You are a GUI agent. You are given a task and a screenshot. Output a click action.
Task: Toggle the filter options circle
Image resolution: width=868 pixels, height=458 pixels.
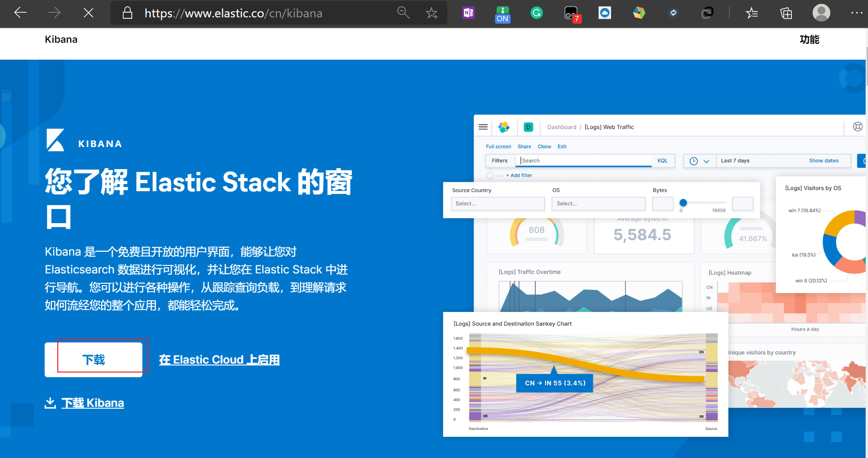tap(490, 176)
